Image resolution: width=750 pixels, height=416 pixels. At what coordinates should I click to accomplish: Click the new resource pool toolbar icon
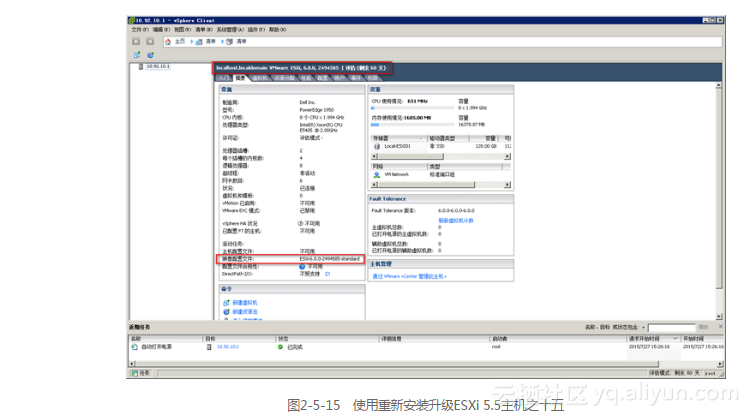point(150,55)
